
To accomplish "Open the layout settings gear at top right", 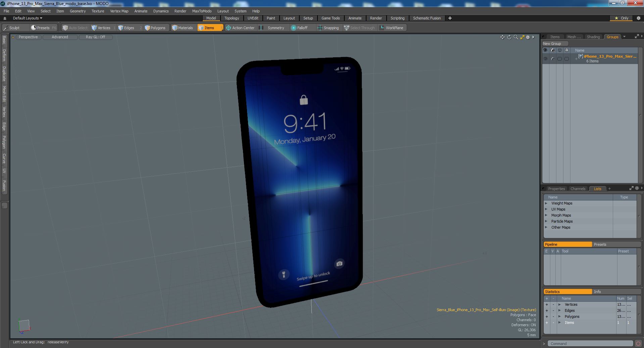I will 639,18.
